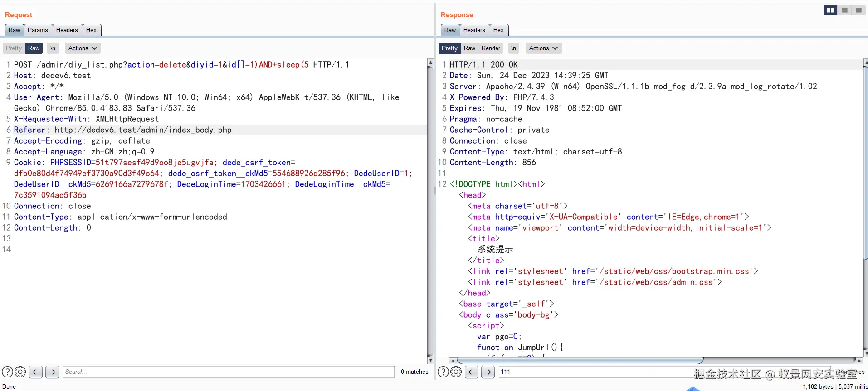Open the Request Params tab
868x391 pixels.
(x=38, y=30)
